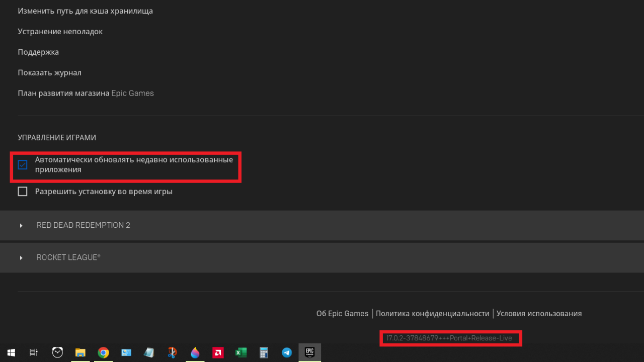Click 'Изменить путь для кэша хранилища'
Image resolution: width=644 pixels, height=362 pixels.
tap(86, 11)
